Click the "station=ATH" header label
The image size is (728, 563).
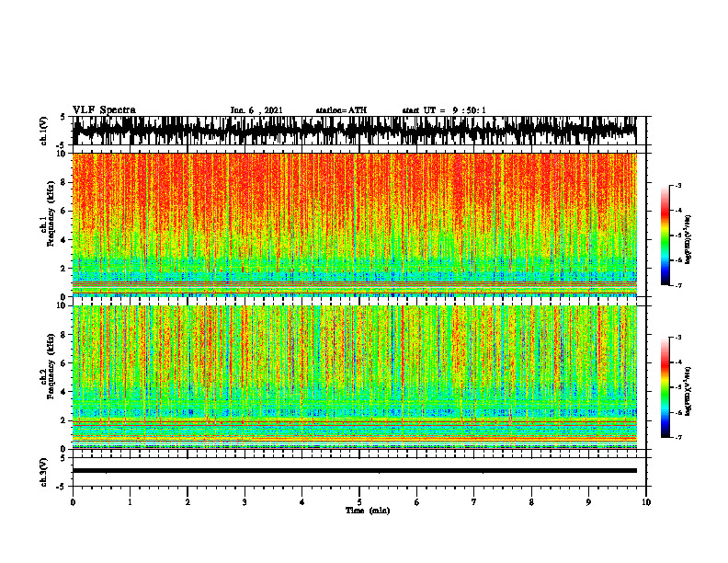(x=341, y=110)
